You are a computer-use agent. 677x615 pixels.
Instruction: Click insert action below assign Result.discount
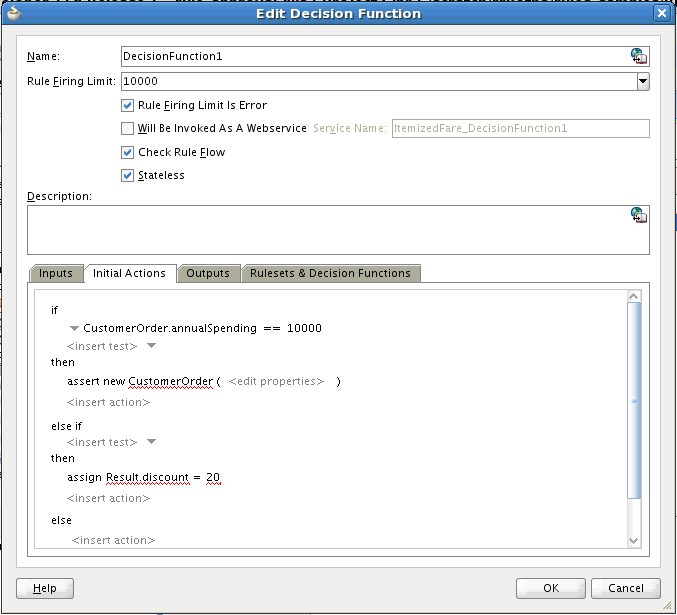(108, 498)
